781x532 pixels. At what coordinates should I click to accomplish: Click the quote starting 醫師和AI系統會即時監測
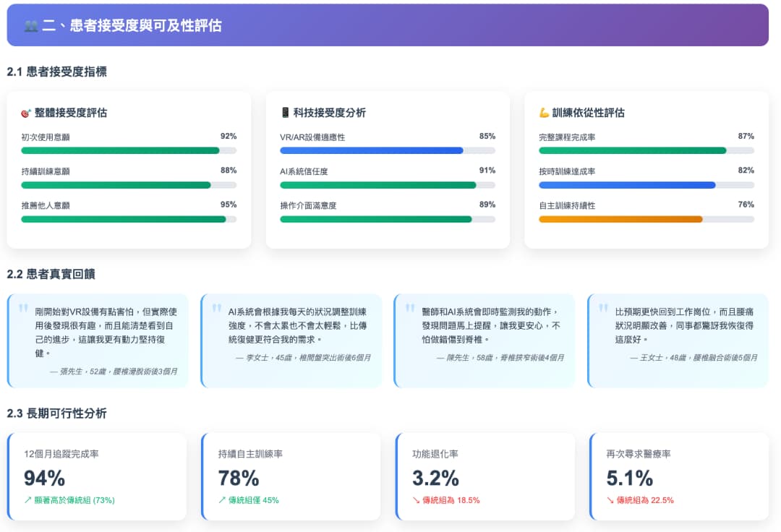491,325
